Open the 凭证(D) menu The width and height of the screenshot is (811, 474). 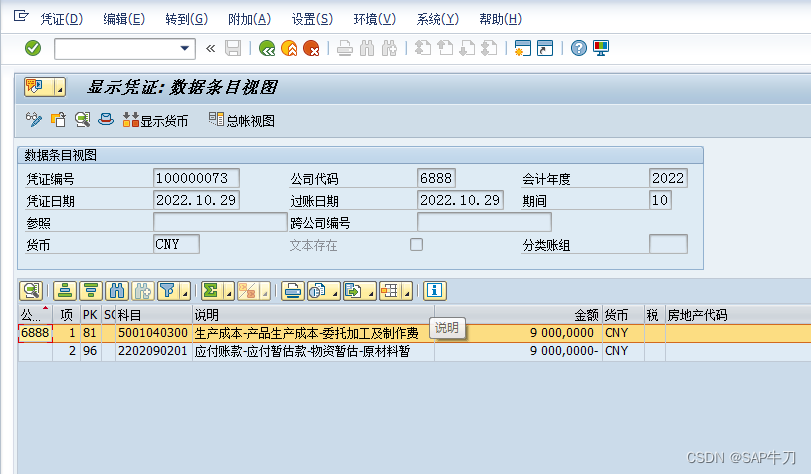point(62,19)
